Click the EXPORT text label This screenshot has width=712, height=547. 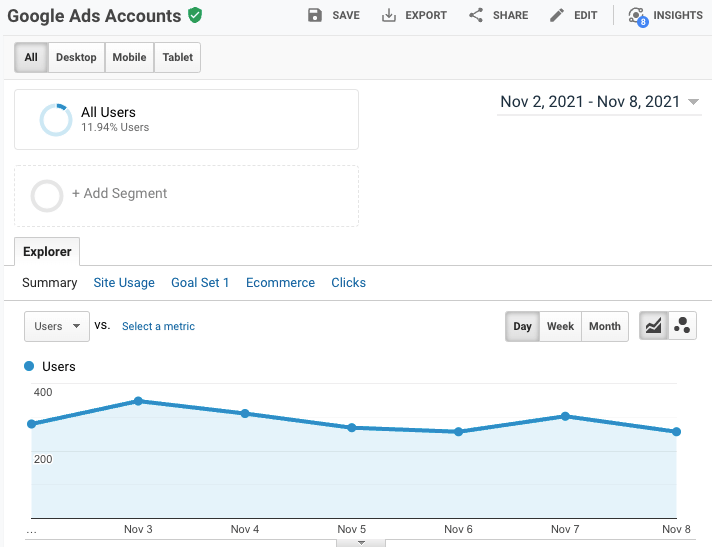pyautogui.click(x=426, y=15)
